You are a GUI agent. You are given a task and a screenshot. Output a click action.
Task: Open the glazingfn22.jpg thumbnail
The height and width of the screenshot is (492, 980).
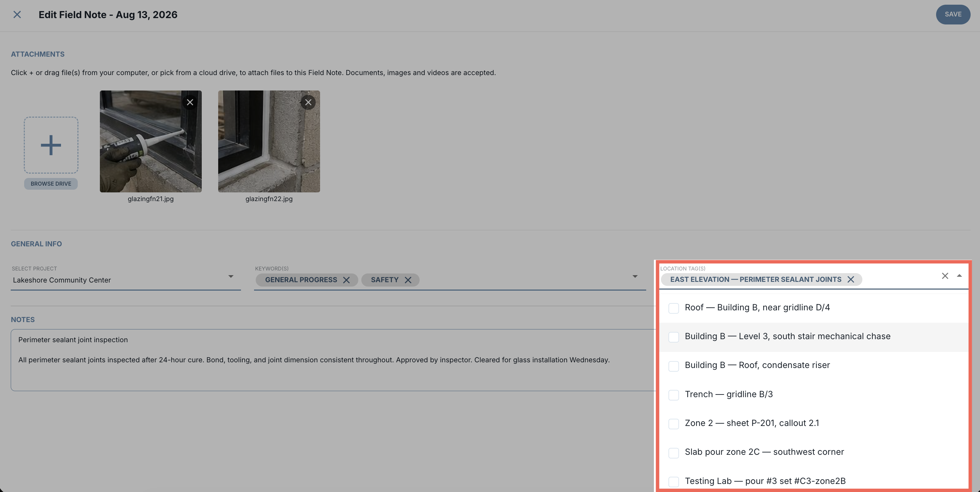(269, 141)
